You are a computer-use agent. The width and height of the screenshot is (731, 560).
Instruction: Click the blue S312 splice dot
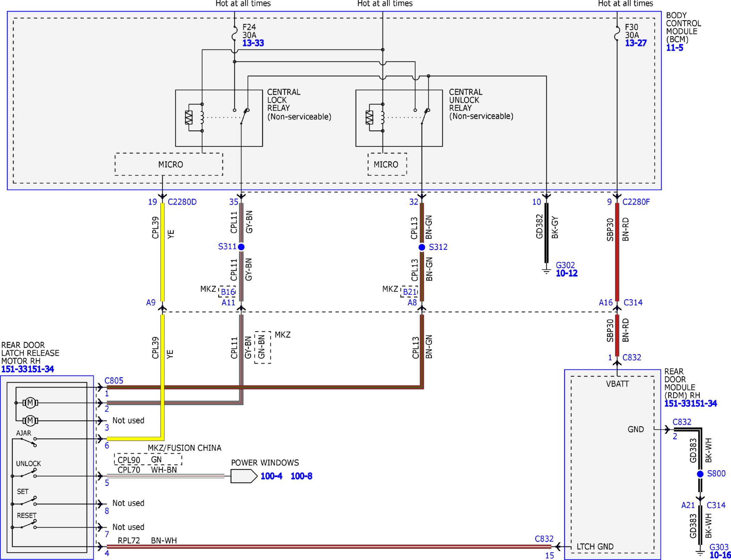coord(422,247)
